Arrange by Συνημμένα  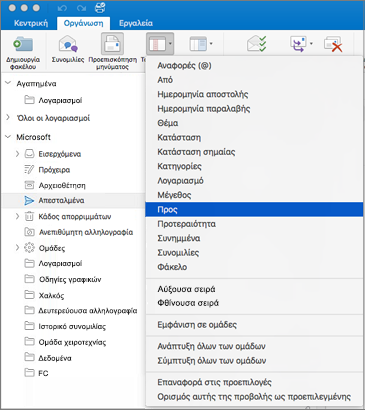(x=254, y=238)
